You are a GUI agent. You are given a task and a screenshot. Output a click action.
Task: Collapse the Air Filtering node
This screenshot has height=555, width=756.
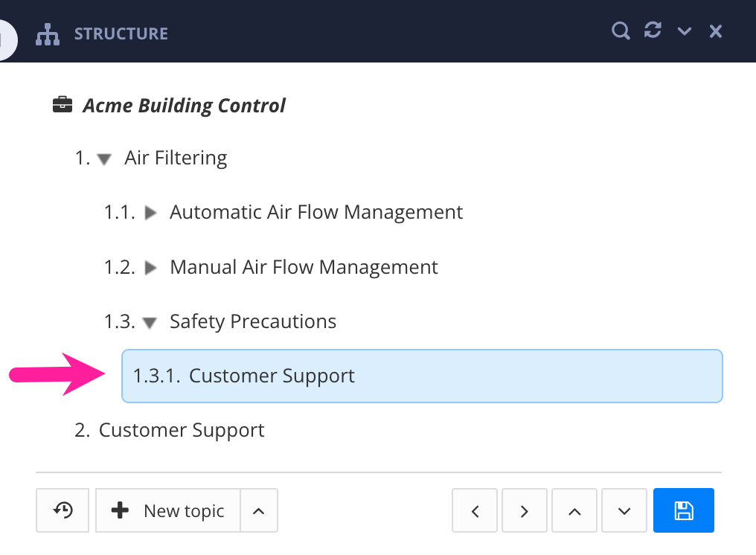105,158
